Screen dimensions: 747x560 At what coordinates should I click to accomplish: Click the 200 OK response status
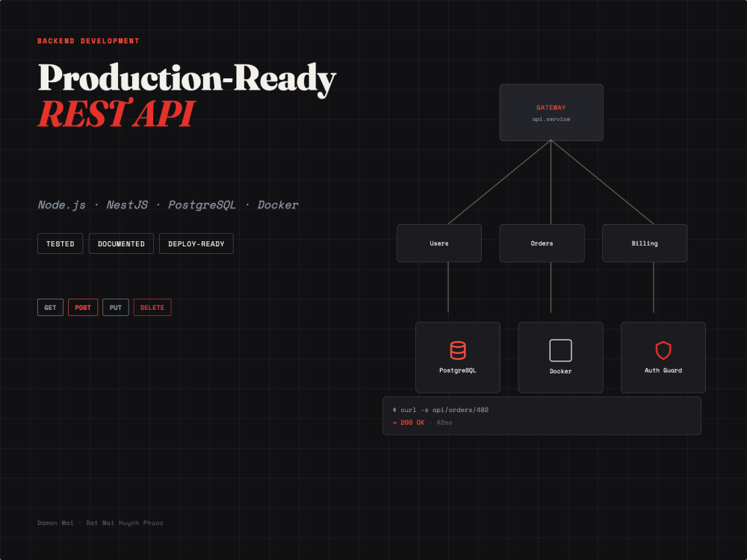click(x=412, y=423)
